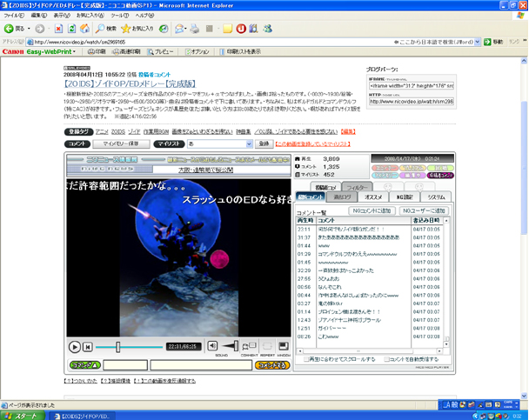Switch to 投稿者コメ tab
Screen dimensions: 529x420
pyautogui.click(x=325, y=187)
